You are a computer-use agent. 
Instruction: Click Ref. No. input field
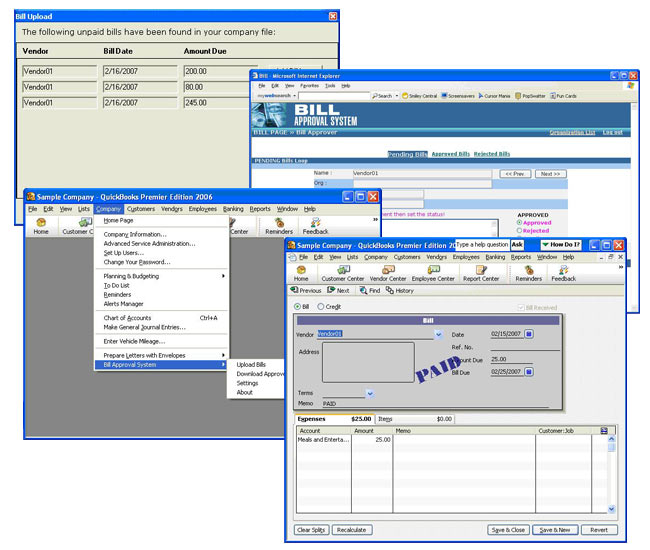pyautogui.click(x=525, y=347)
